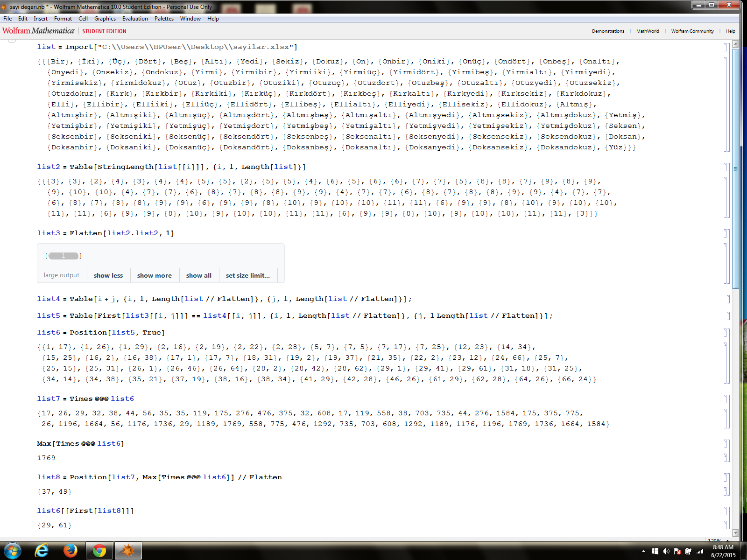Click 'show less' in large output box
747x560 pixels.
(x=108, y=275)
